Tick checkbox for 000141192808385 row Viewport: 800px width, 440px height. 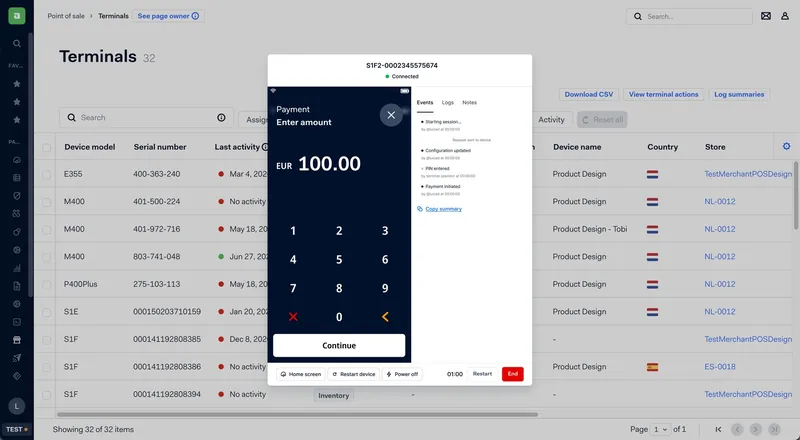pyautogui.click(x=46, y=340)
